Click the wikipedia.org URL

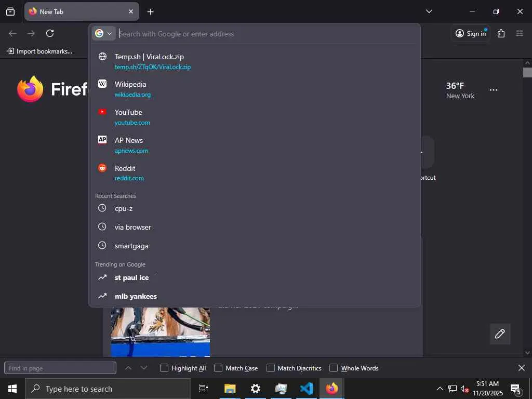(132, 95)
